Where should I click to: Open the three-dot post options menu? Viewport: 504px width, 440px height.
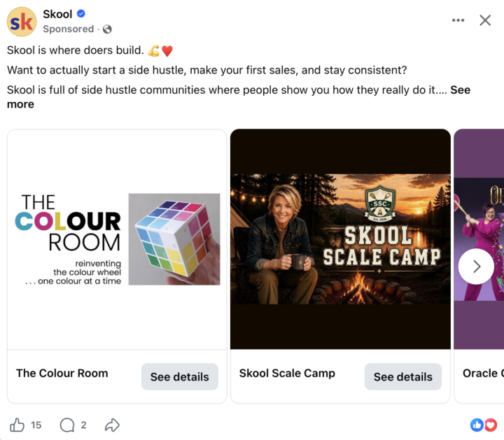(458, 20)
